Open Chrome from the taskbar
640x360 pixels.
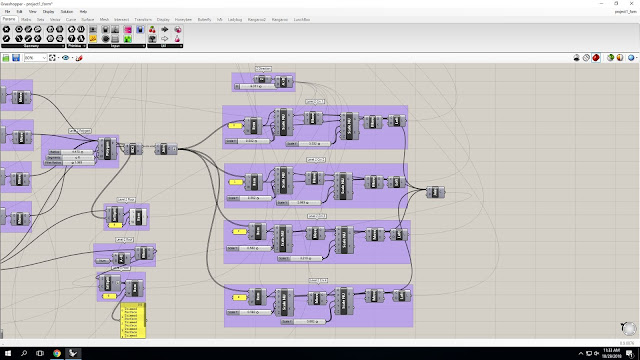point(57,353)
